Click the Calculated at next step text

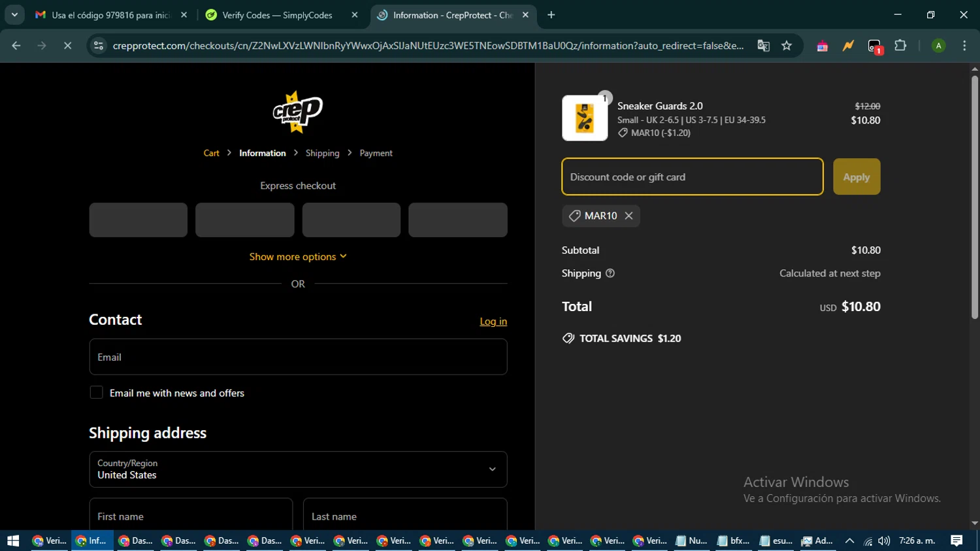(x=830, y=273)
